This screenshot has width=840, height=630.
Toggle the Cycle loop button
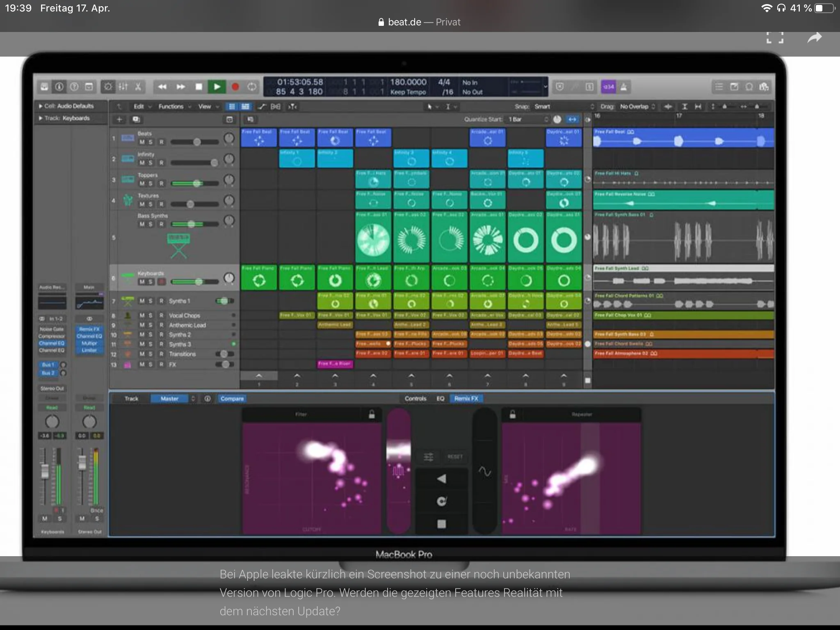coord(252,87)
